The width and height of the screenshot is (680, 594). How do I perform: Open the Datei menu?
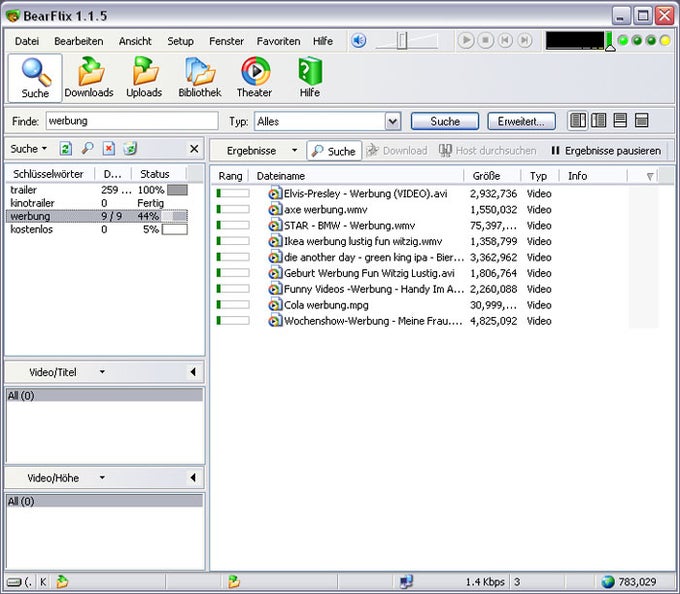(26, 41)
